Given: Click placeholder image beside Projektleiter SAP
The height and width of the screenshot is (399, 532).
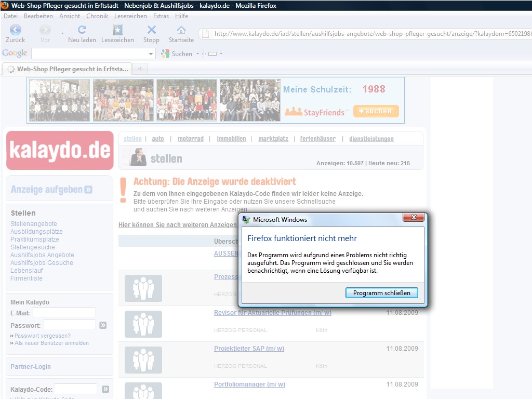Looking at the screenshot, I should click(143, 360).
